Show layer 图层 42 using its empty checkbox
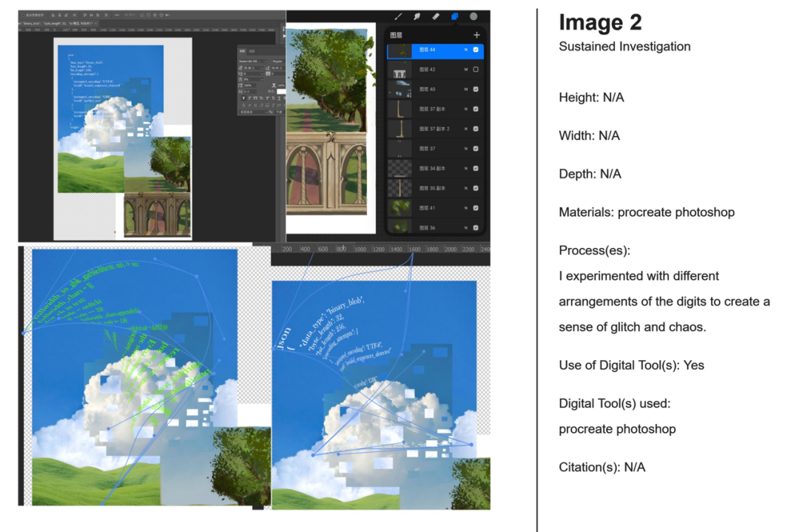 point(476,70)
